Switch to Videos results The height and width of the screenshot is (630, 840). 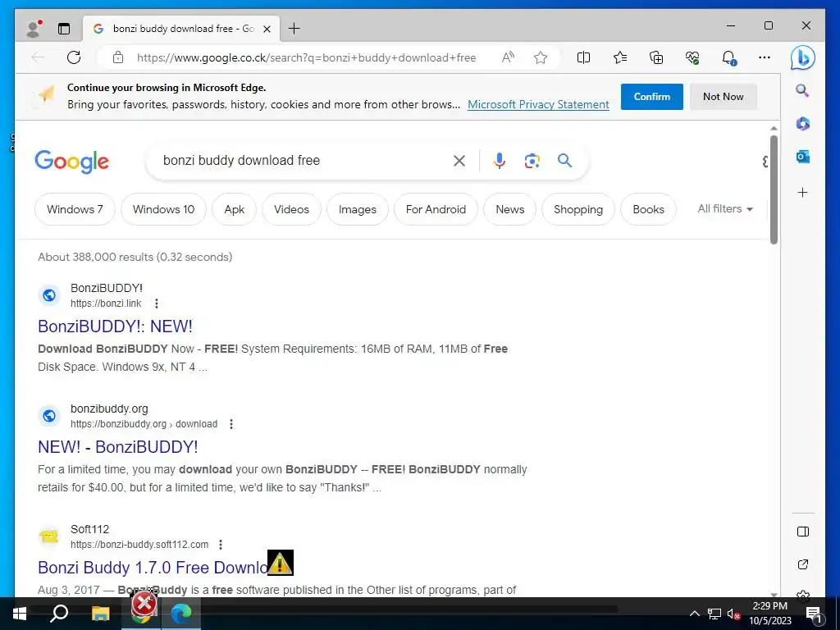point(291,209)
